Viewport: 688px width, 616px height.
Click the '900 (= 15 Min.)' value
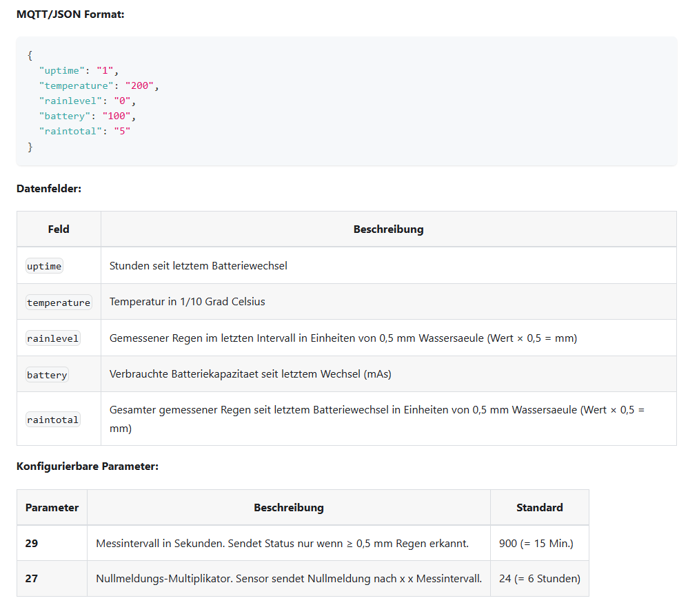click(536, 544)
